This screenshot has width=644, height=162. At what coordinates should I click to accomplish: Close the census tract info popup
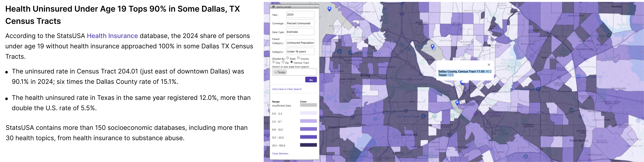click(489, 65)
